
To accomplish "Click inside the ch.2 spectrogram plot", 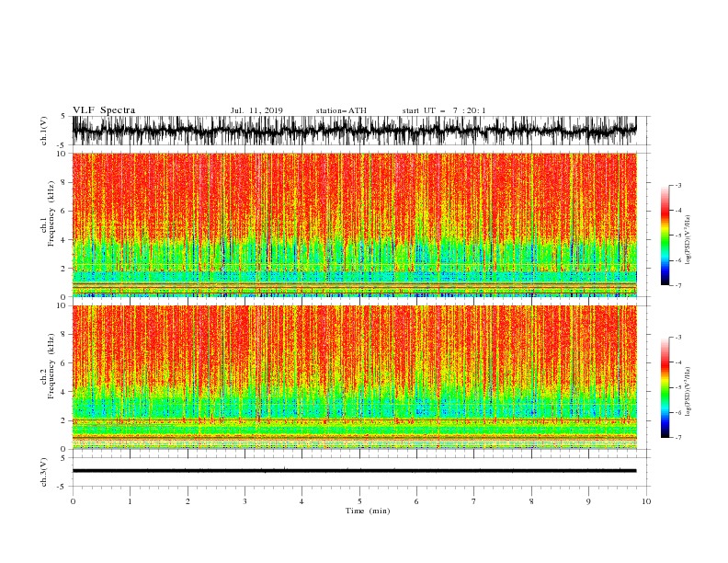I will (x=355, y=377).
